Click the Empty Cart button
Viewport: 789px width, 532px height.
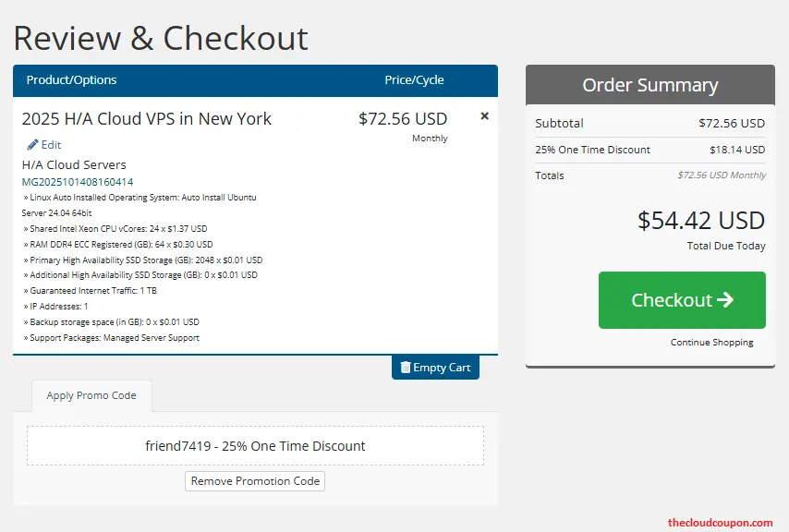coord(435,368)
